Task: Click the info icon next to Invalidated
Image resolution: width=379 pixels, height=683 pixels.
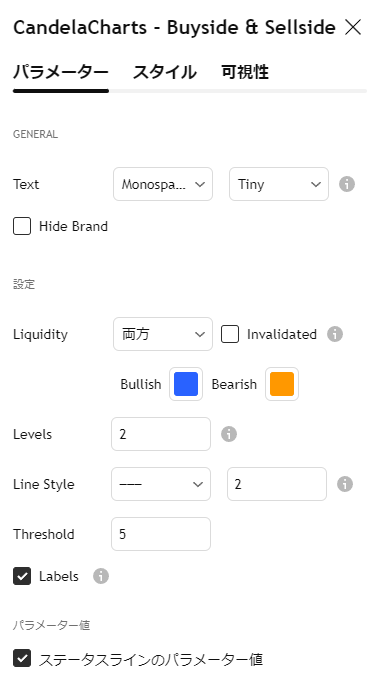Action: [335, 334]
